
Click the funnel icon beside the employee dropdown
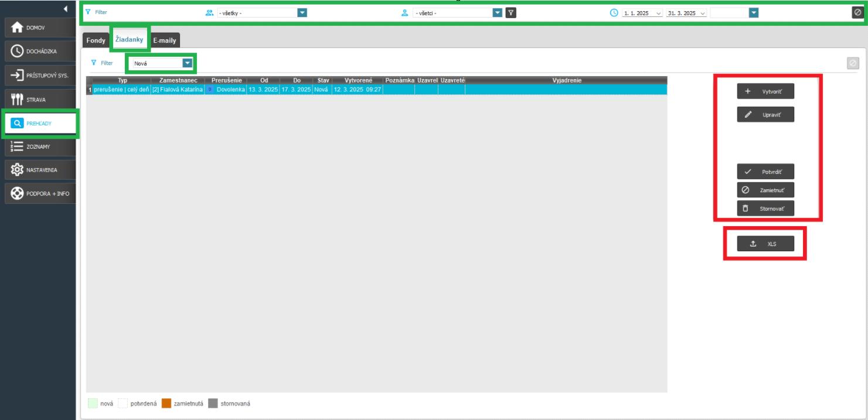pyautogui.click(x=511, y=12)
